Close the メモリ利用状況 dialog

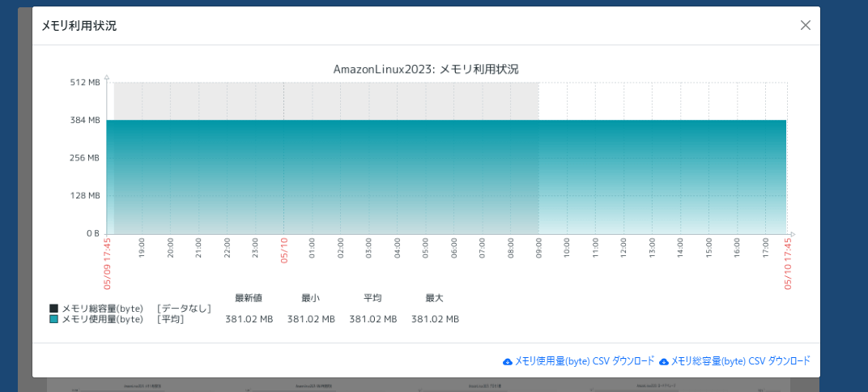[x=805, y=25]
